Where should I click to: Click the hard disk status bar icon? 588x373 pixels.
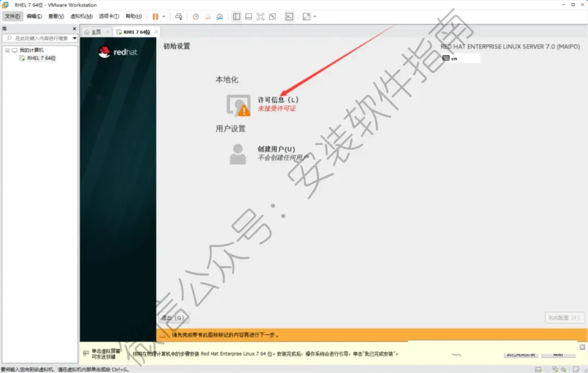click(538, 369)
